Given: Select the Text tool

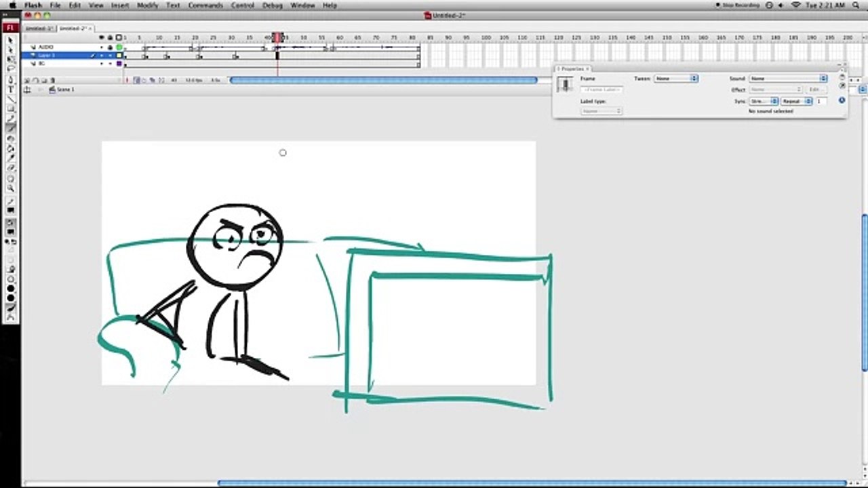Looking at the screenshot, I should tap(11, 89).
